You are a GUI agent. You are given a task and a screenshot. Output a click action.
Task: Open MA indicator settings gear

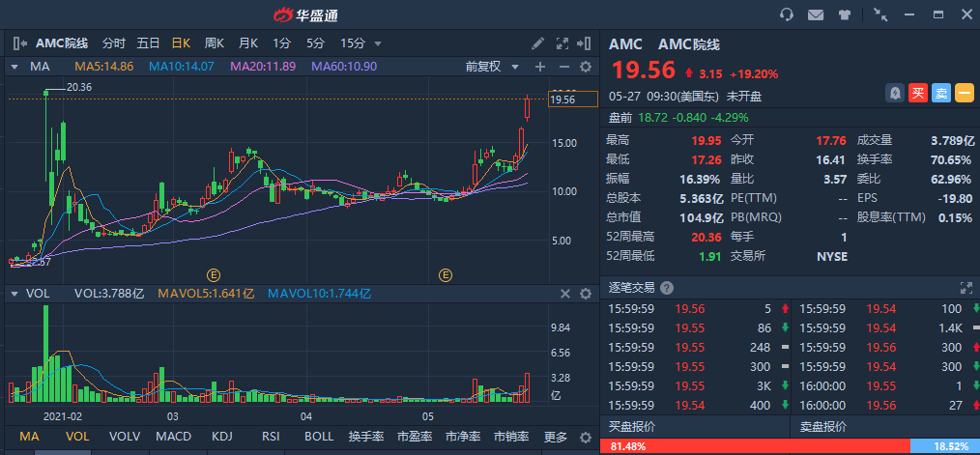586,67
